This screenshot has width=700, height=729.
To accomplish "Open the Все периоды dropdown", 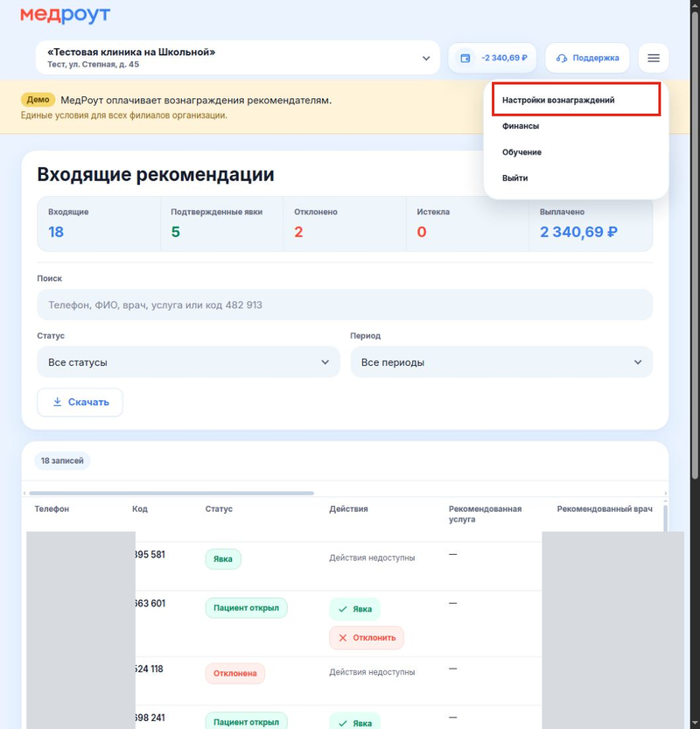I will pyautogui.click(x=501, y=362).
